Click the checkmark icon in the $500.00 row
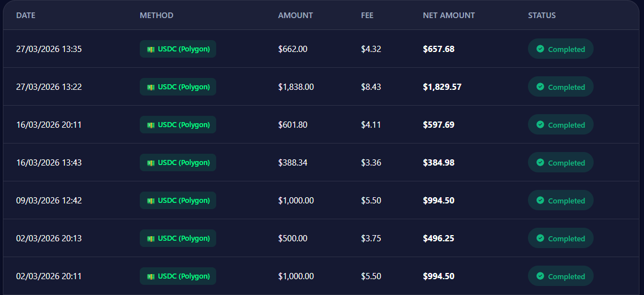Screen dimensions: 644x295 coord(540,238)
